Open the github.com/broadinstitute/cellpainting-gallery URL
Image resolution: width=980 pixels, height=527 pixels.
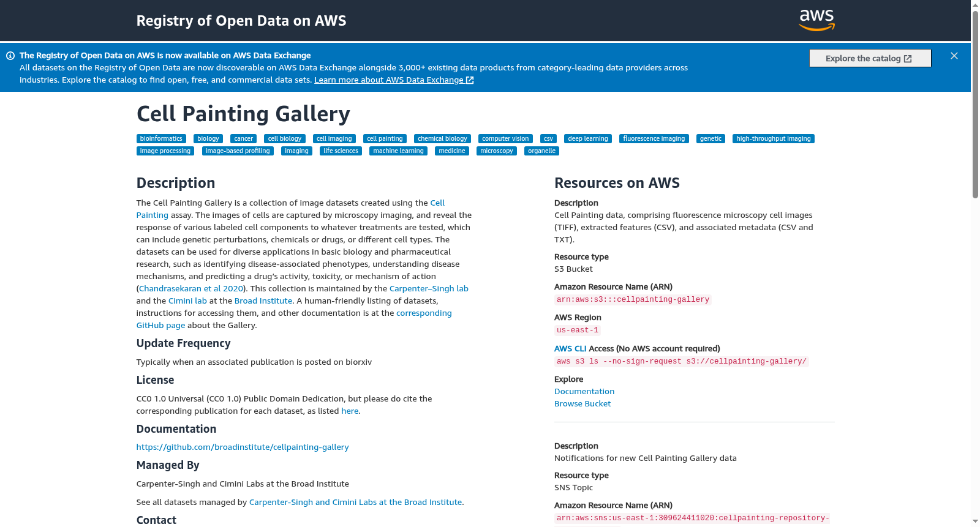click(243, 447)
